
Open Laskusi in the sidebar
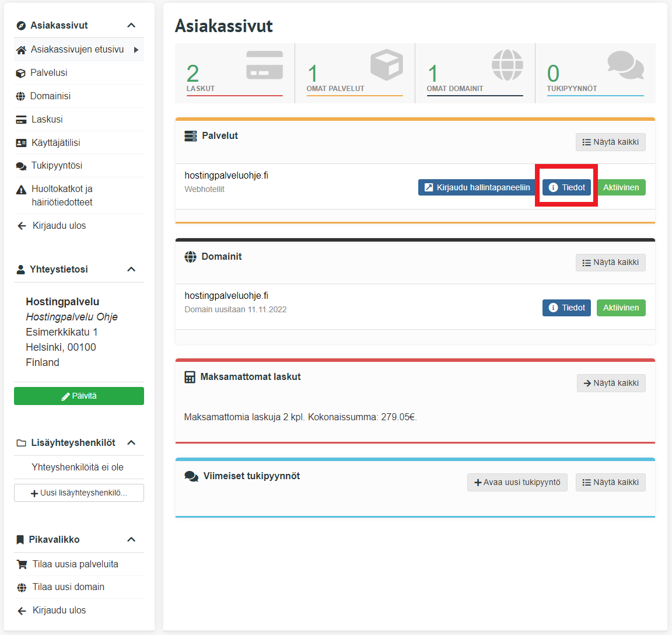point(79,119)
